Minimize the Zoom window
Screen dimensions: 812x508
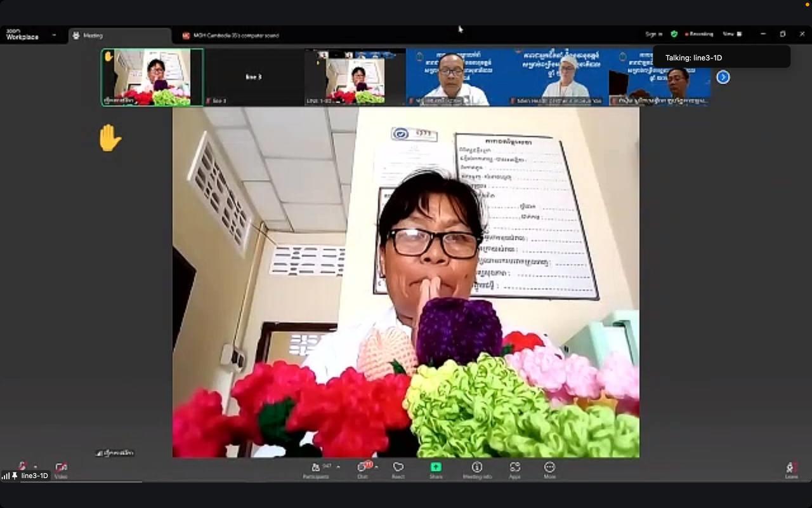coord(763,34)
